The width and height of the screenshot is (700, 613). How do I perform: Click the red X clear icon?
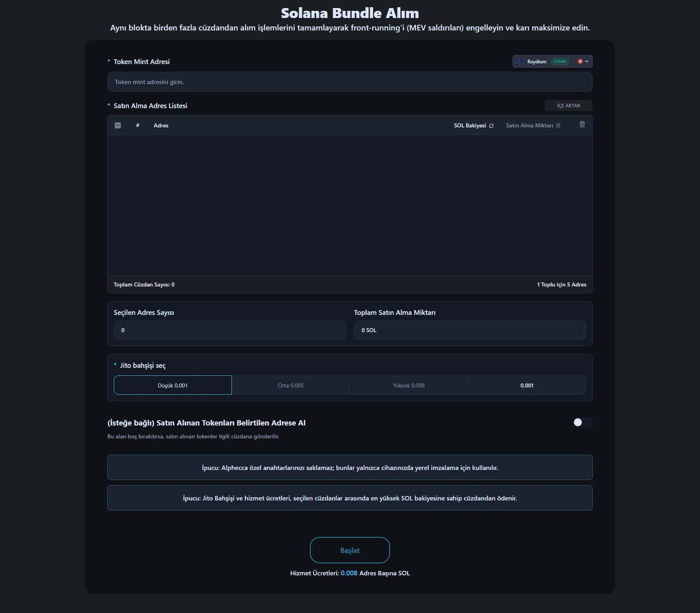coord(580,61)
